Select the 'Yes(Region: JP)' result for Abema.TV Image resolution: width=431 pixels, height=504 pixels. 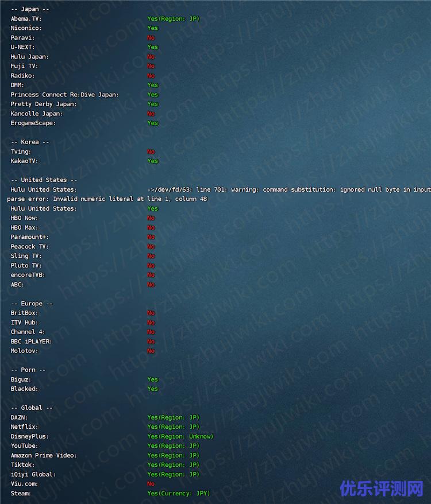[x=174, y=18]
